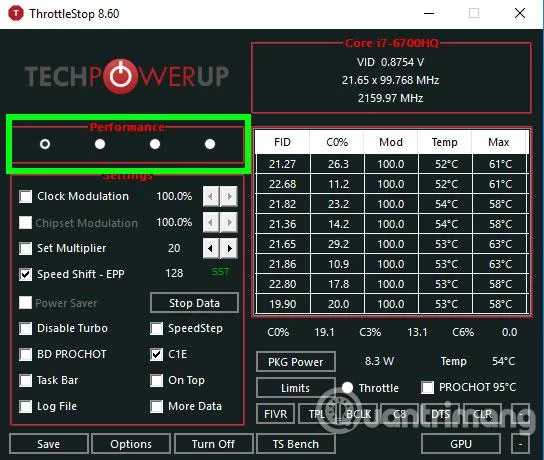Open the Limits window

pyautogui.click(x=296, y=388)
